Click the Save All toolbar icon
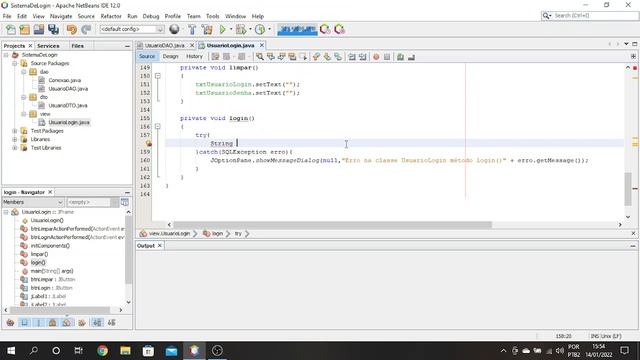 pos(53,29)
